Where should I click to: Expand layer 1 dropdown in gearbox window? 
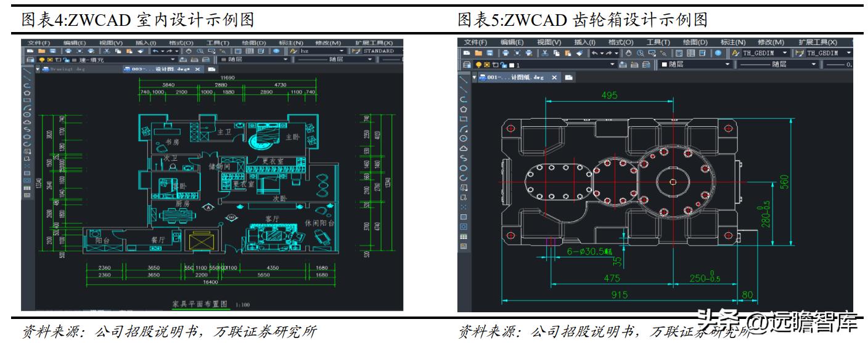point(613,65)
